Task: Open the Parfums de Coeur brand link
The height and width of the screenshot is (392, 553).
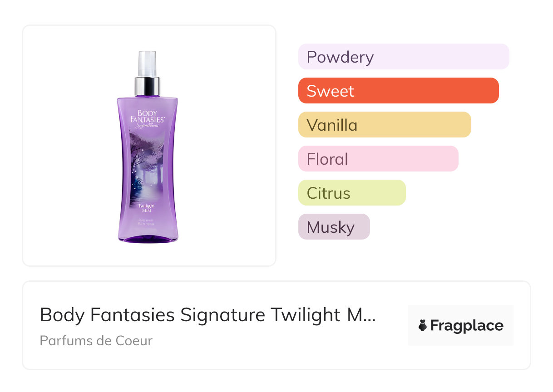Action: (96, 341)
